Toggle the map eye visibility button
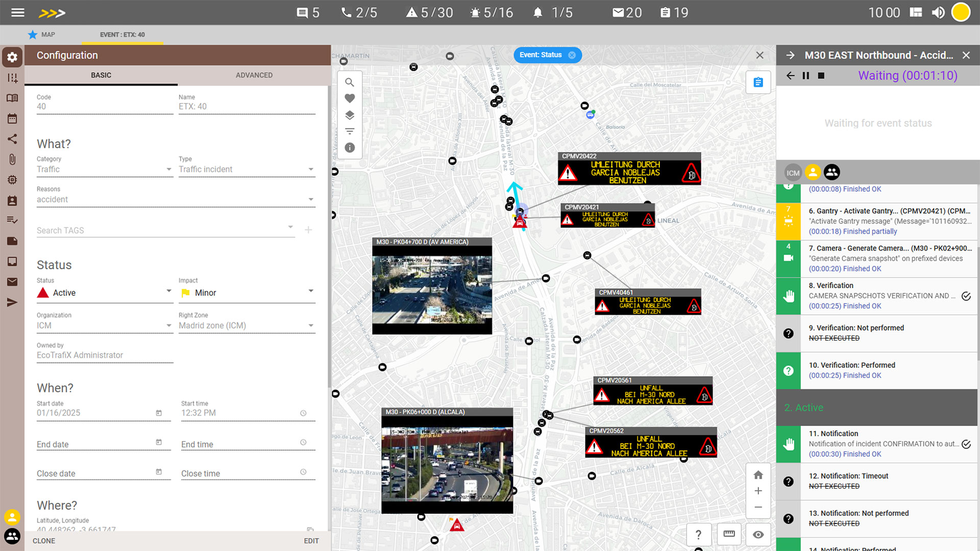The width and height of the screenshot is (980, 551). (x=758, y=534)
